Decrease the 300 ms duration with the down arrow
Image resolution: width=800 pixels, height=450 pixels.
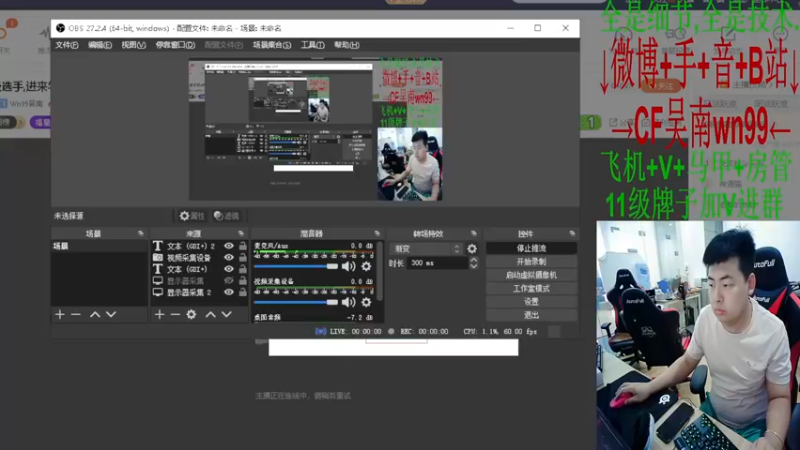[x=473, y=266]
